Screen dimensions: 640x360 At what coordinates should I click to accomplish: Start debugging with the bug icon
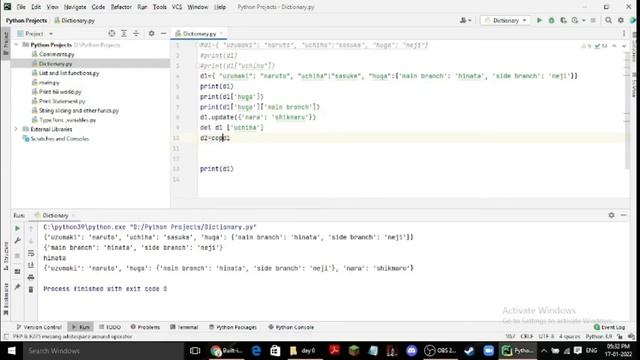[x=551, y=20]
